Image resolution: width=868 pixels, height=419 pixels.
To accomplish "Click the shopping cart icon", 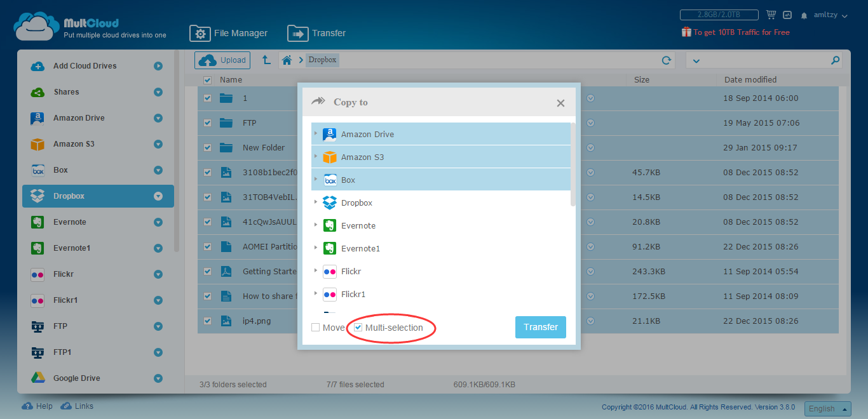I will [771, 15].
